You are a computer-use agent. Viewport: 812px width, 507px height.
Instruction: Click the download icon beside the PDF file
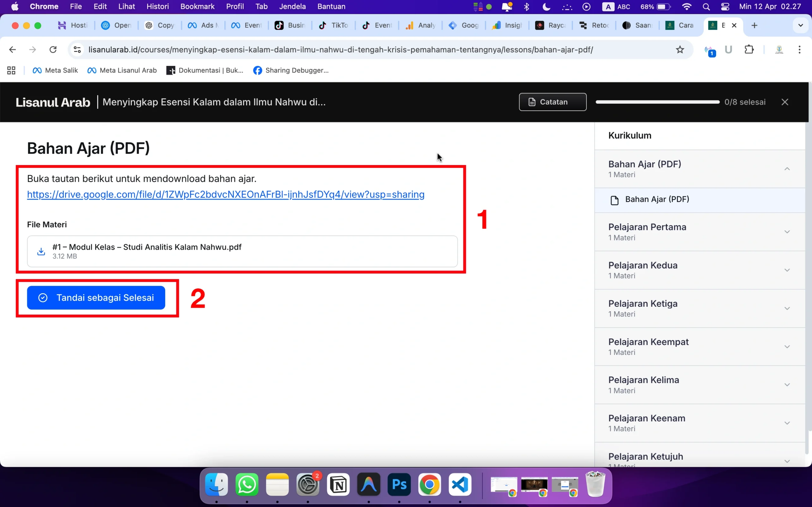point(41,252)
